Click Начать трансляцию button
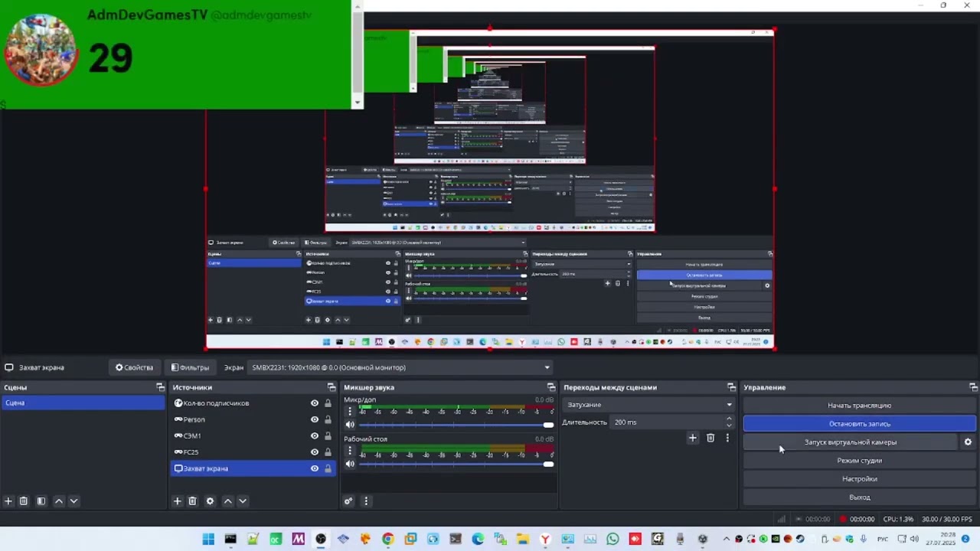 (859, 406)
